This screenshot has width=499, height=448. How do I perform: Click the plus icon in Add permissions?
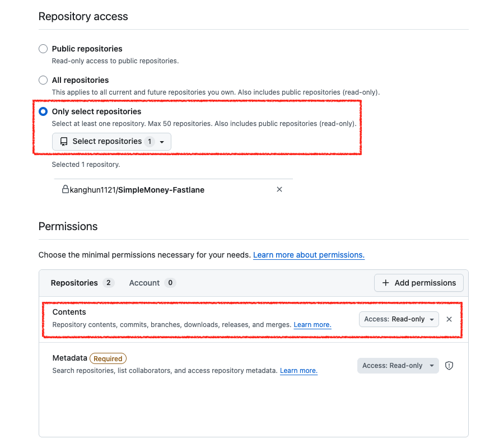click(385, 283)
